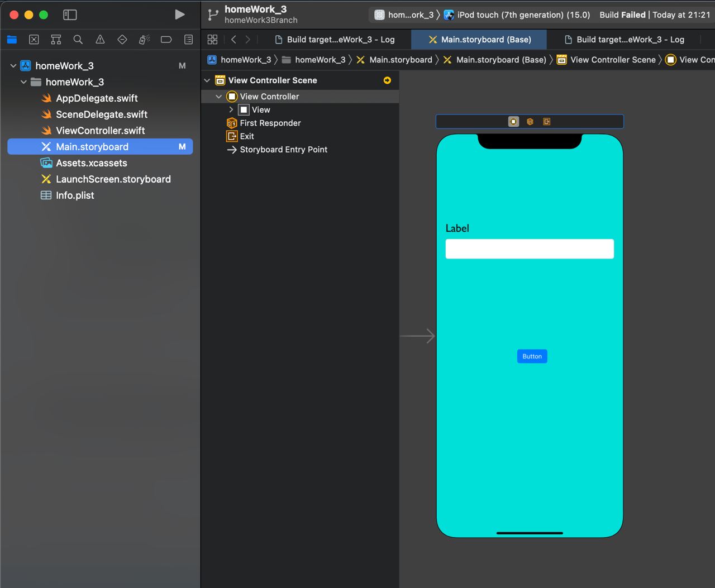
Task: Open the Test navigator diamond icon
Action: point(122,39)
